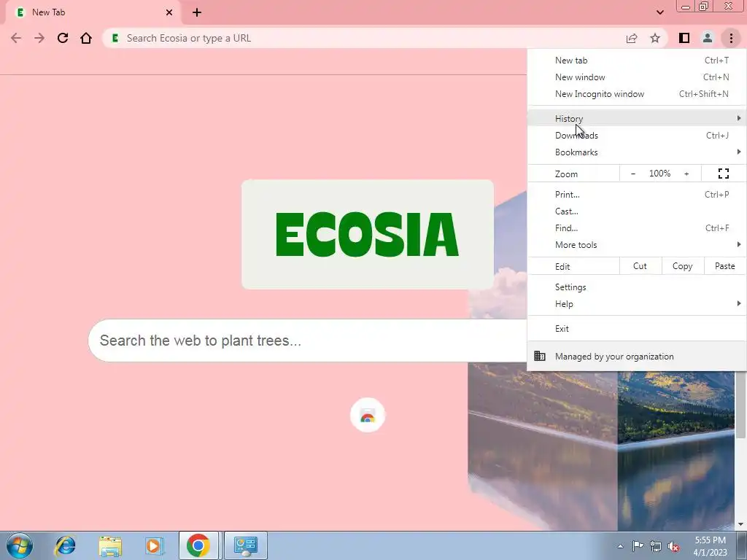
Task: Open Settings from the menu
Action: click(636, 287)
